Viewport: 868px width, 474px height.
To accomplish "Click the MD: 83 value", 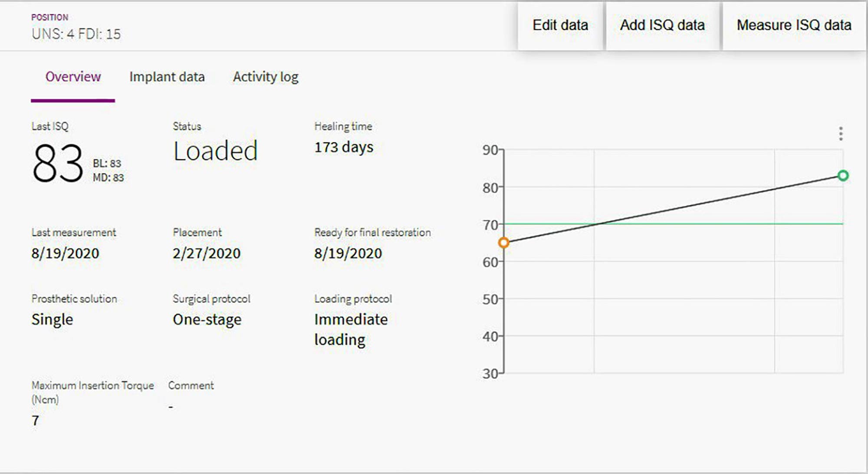I will (108, 178).
